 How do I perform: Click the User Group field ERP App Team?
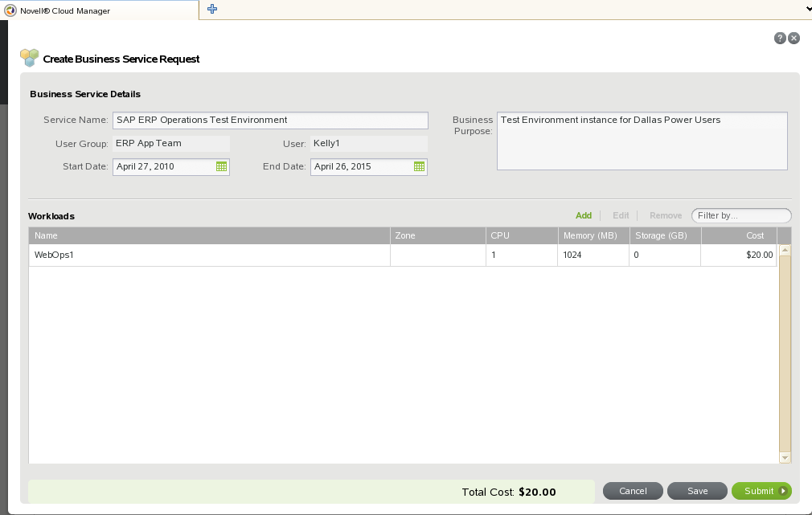pyautogui.click(x=171, y=143)
